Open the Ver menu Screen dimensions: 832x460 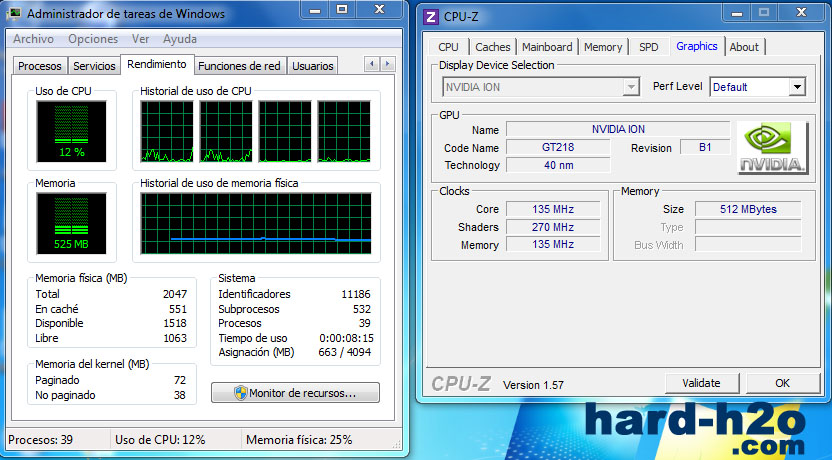click(x=141, y=39)
